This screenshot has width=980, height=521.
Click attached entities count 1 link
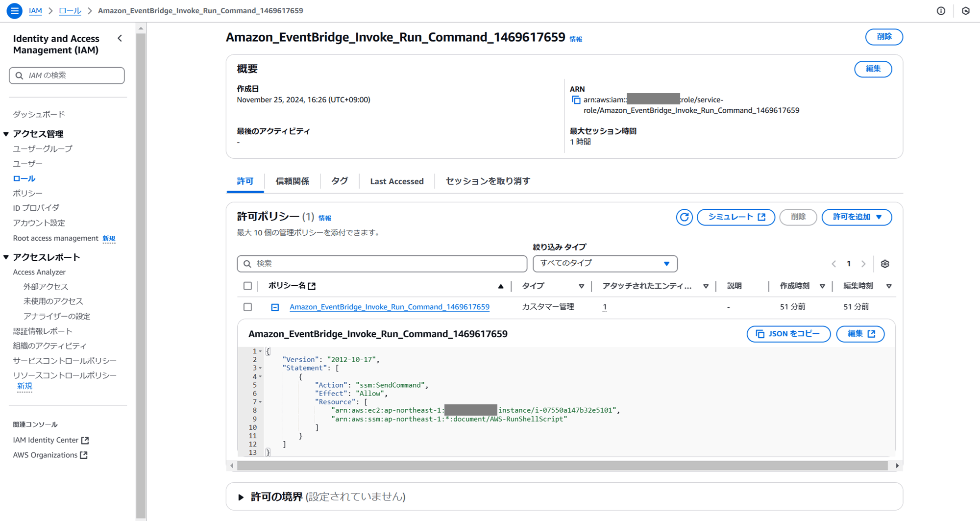605,307
